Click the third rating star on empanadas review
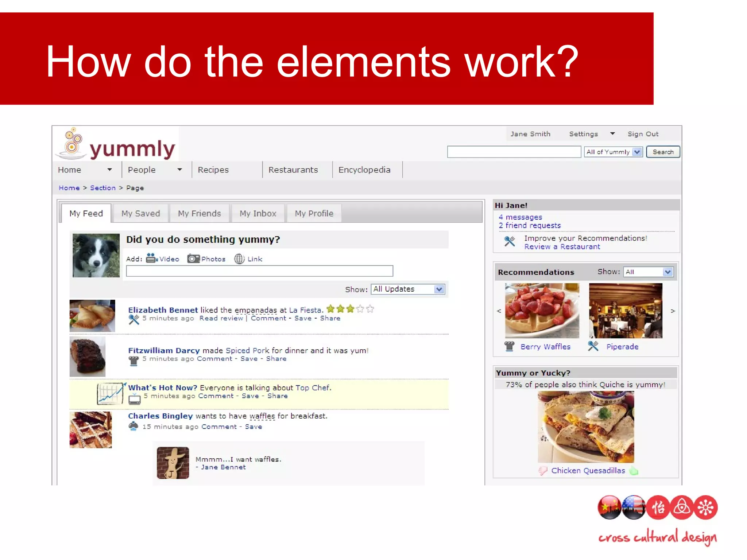The height and width of the screenshot is (560, 747). [x=351, y=309]
